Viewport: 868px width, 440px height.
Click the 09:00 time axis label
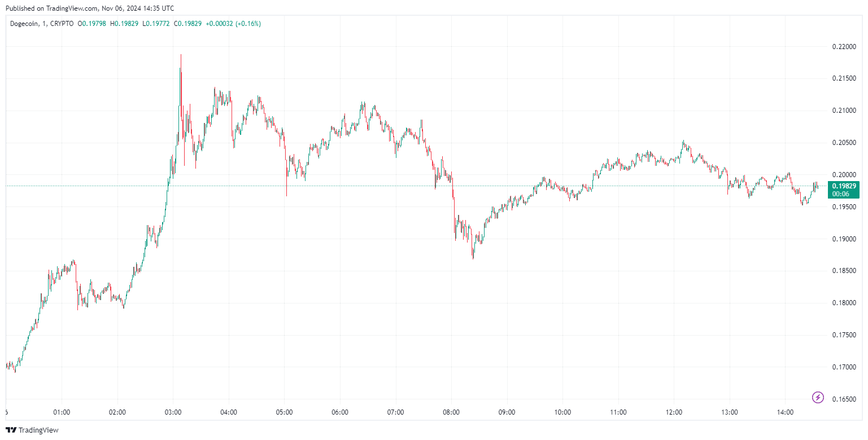point(507,412)
